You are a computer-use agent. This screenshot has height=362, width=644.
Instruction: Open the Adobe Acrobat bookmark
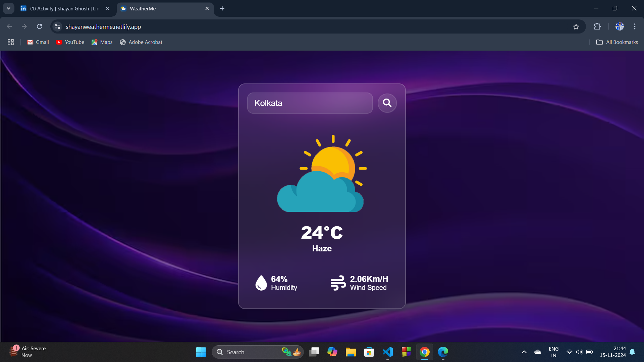click(141, 42)
